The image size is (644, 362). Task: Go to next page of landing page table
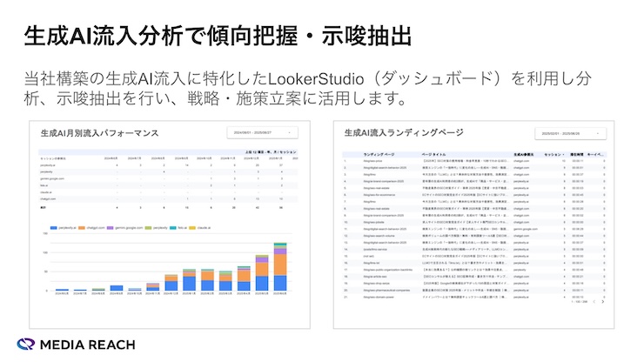tap(602, 302)
